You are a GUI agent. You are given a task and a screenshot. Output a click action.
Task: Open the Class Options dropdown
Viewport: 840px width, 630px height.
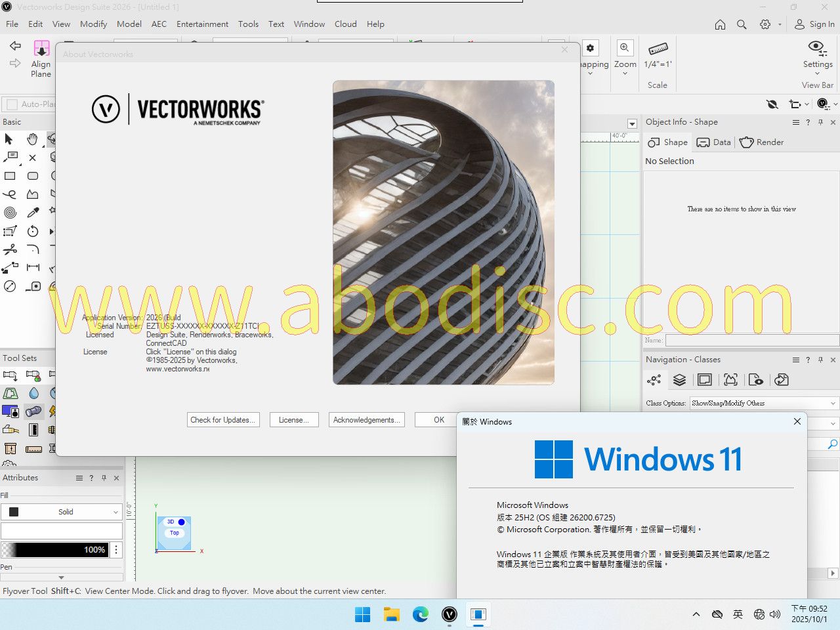763,403
